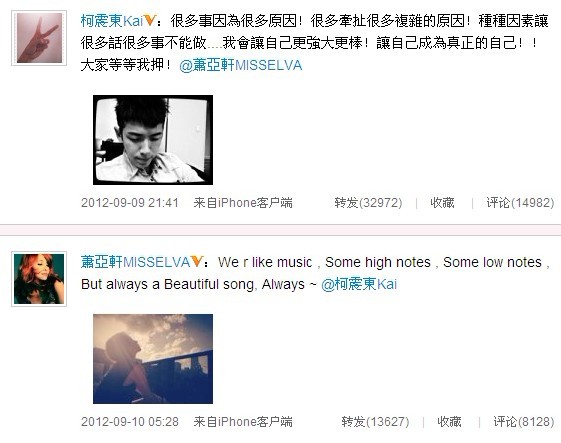This screenshot has height=443, width=561.
Task: Click 转发(13627) to repost the second post
Action: (375, 422)
